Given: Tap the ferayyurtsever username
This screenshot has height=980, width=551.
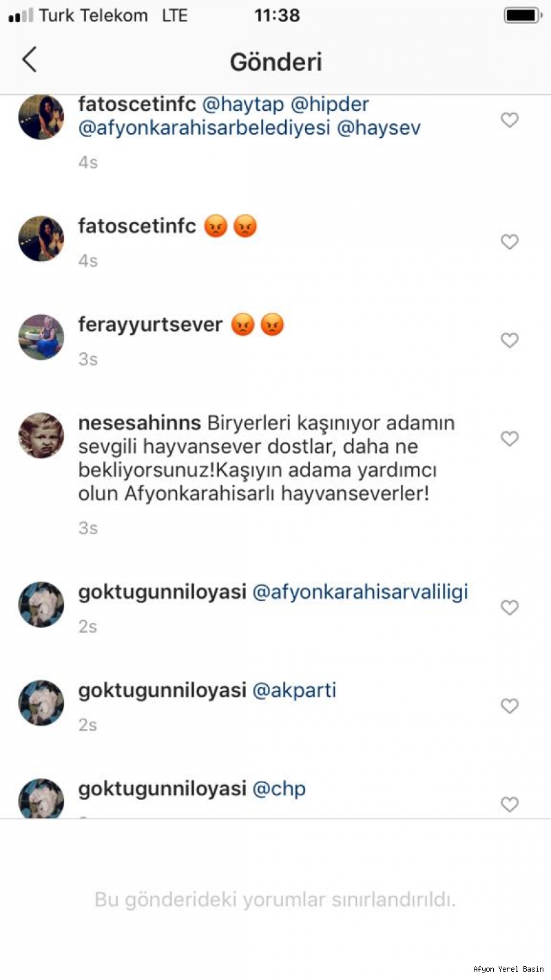Looking at the screenshot, I should pos(150,325).
